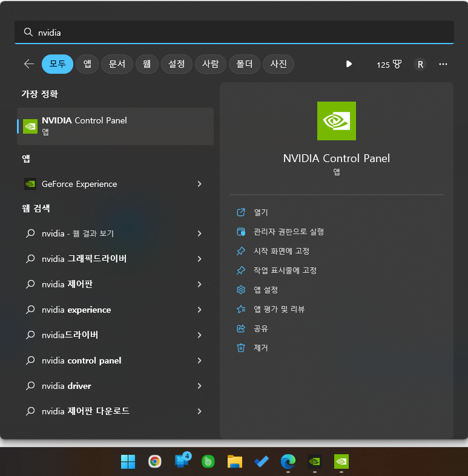Click the search box containing nvidia
This screenshot has width=468, height=476.
(x=234, y=32)
